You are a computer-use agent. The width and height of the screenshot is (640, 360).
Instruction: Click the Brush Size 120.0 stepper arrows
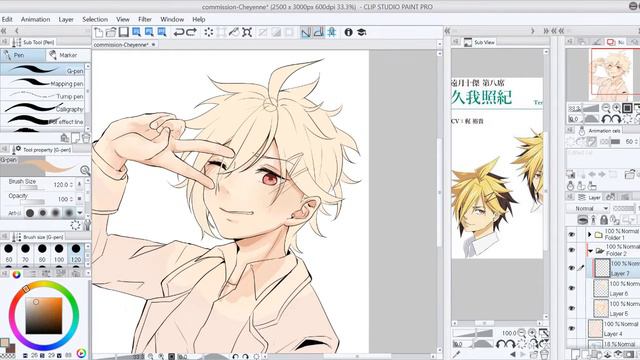coord(71,185)
